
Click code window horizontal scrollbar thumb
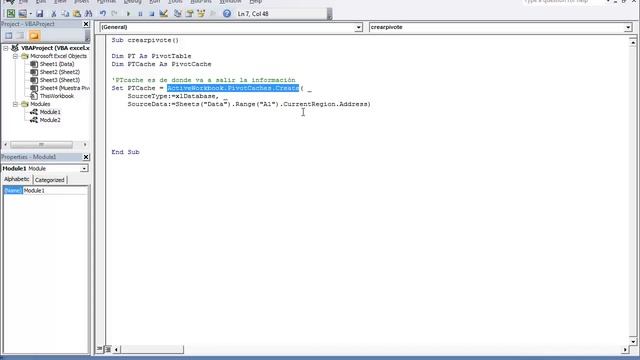click(152, 349)
